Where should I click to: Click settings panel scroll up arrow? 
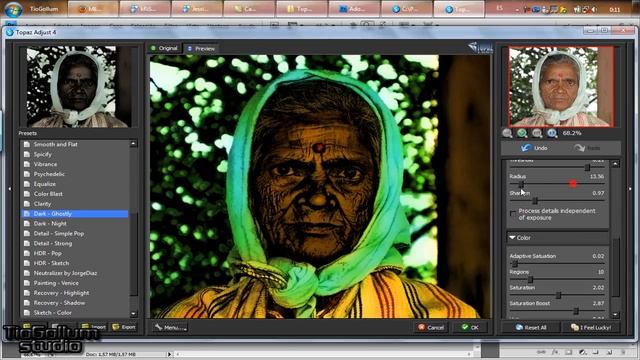click(x=616, y=164)
